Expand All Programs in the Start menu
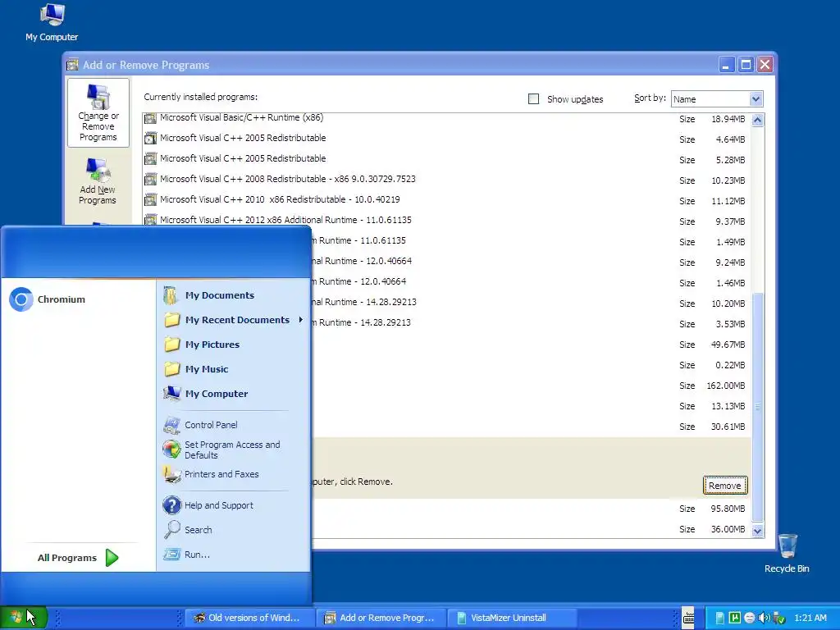 (78, 558)
